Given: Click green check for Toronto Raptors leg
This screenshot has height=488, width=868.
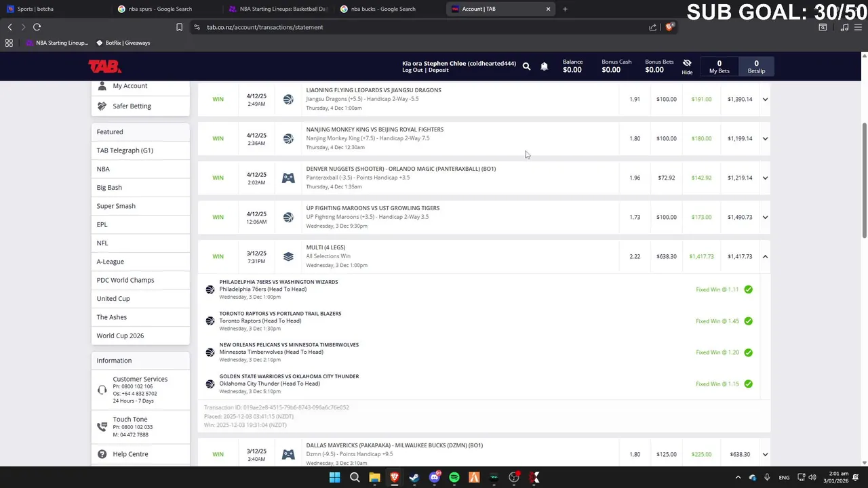Looking at the screenshot, I should click(x=748, y=321).
